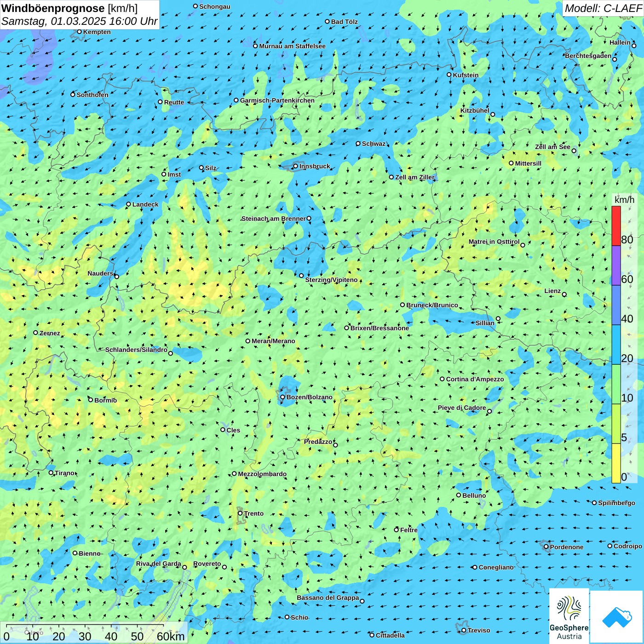Click the Kufstein location marker
Viewport: 644px width, 644px height.
pos(449,75)
